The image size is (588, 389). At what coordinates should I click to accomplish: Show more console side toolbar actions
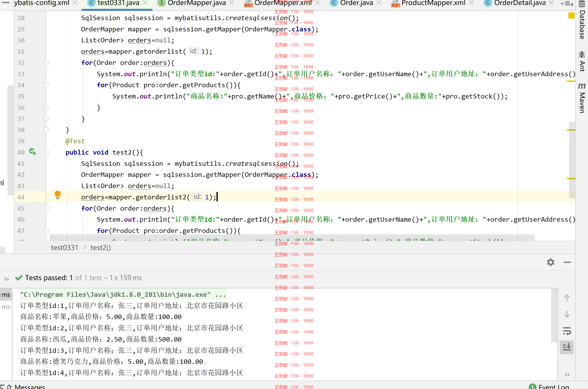(x=567, y=375)
